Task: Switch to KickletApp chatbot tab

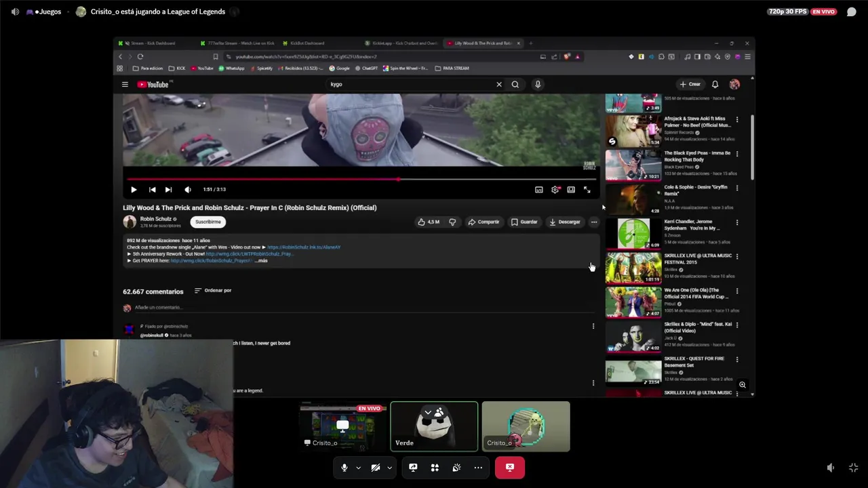Action: click(401, 43)
